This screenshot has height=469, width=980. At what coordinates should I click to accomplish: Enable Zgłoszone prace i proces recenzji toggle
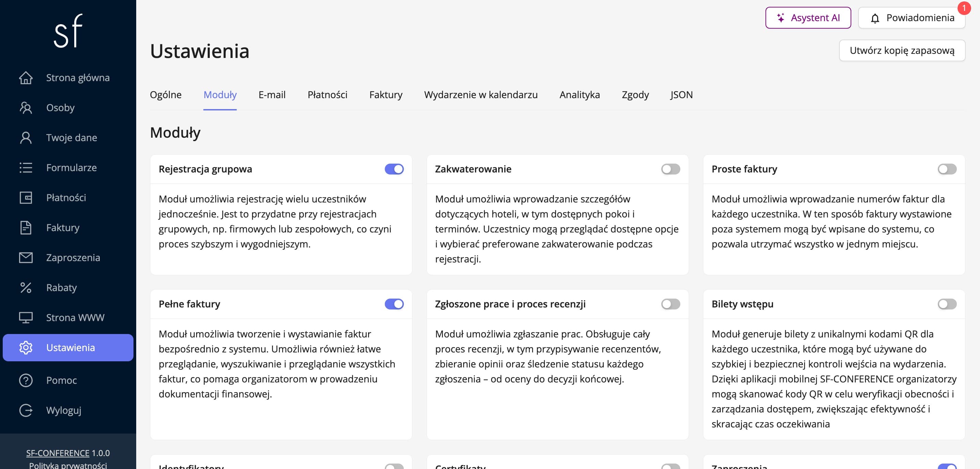(x=671, y=304)
